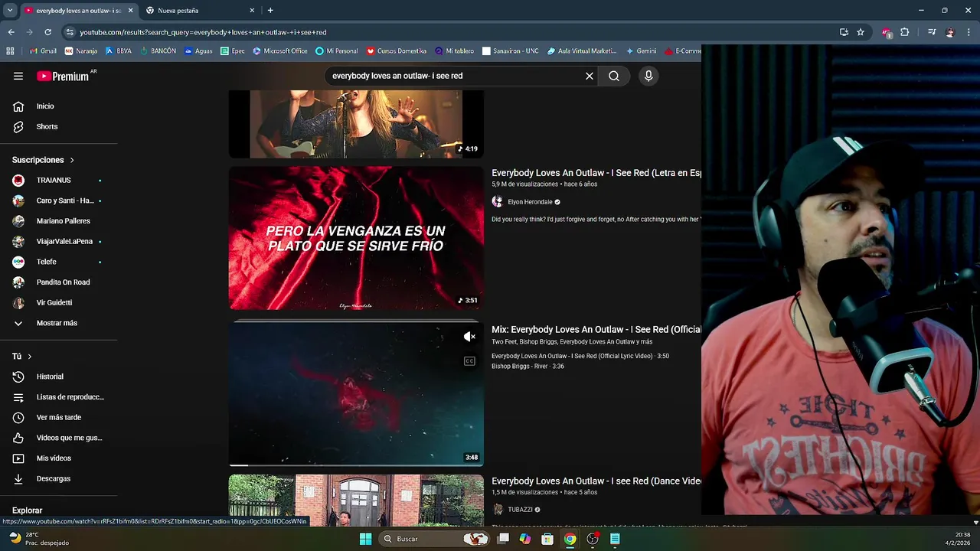
Task: Play the Mix preview thumbnail
Action: coord(356,393)
